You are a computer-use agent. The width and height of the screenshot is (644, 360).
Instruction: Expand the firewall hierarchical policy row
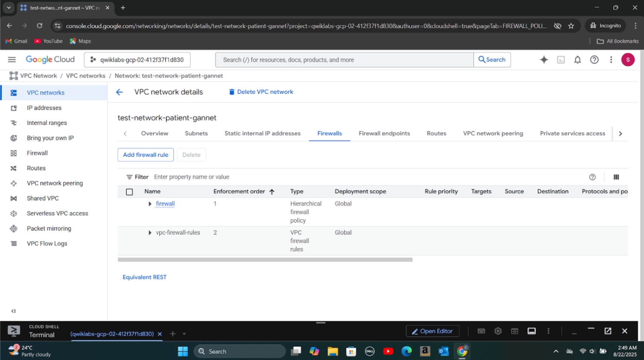(150, 204)
